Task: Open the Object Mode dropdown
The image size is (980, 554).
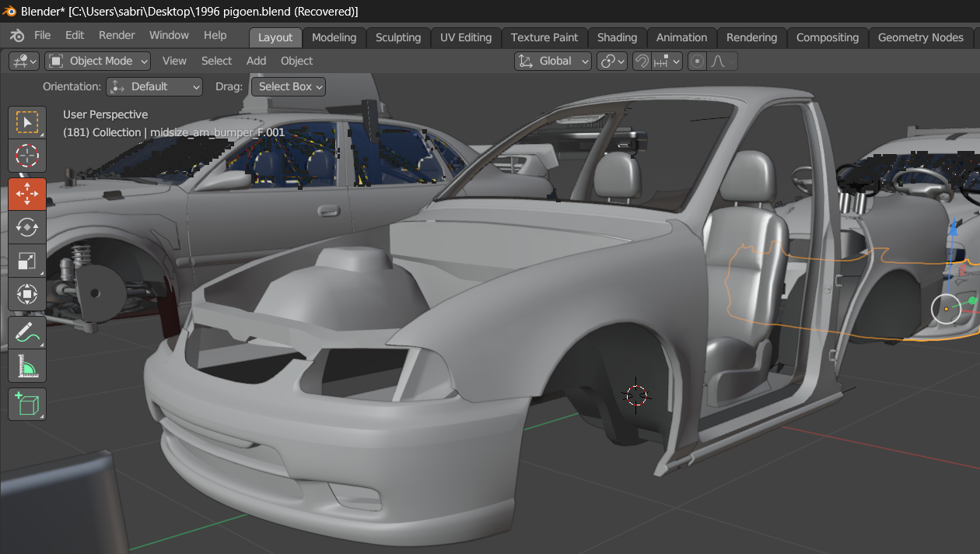Action: coord(99,61)
